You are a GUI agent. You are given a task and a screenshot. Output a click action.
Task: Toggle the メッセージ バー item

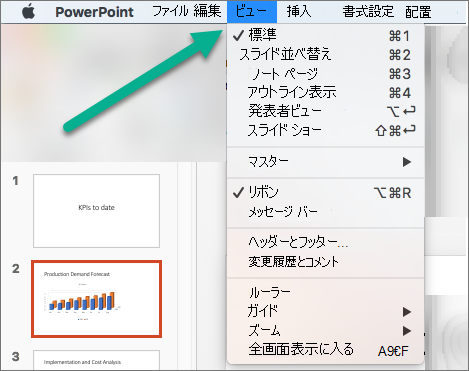point(325,212)
